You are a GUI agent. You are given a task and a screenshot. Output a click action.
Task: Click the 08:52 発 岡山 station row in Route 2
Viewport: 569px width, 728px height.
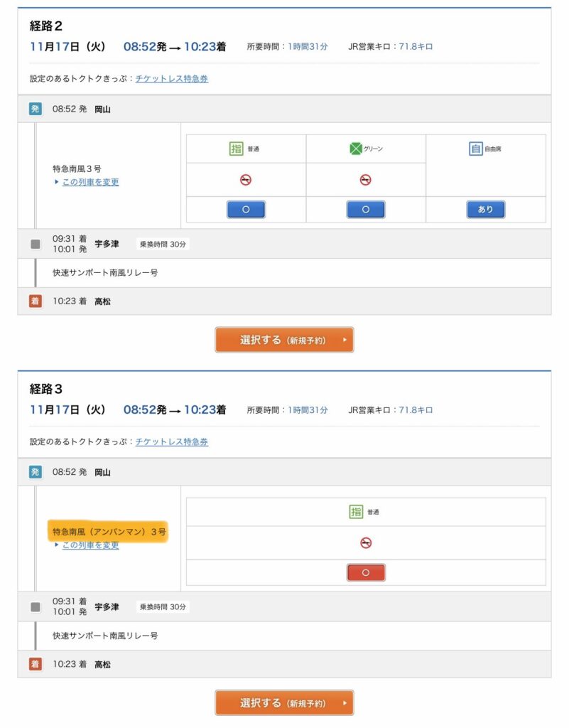[284, 109]
